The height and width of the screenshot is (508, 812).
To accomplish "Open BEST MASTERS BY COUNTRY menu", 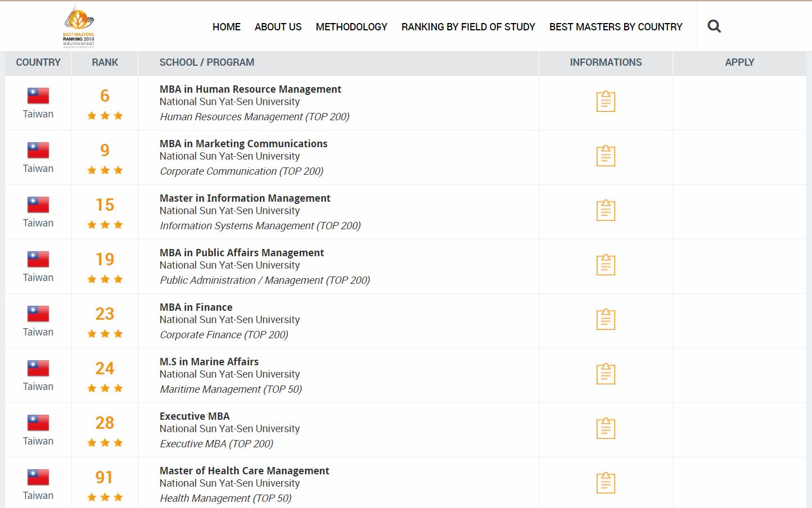I will [x=616, y=27].
